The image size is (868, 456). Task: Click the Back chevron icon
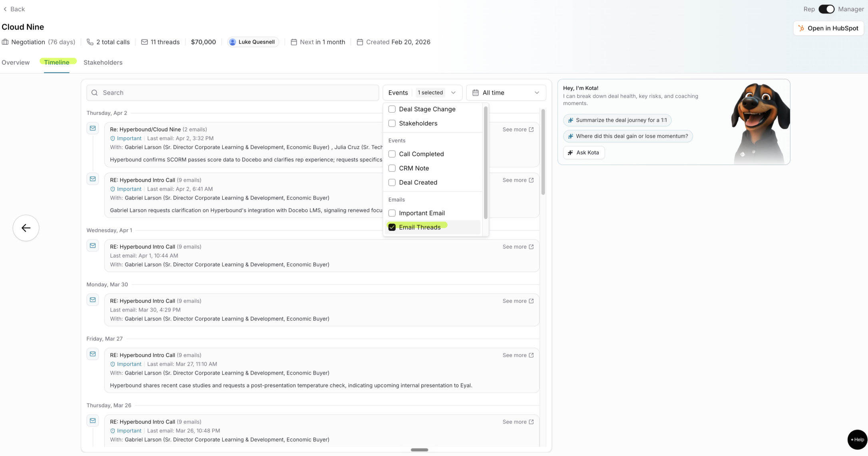point(5,9)
